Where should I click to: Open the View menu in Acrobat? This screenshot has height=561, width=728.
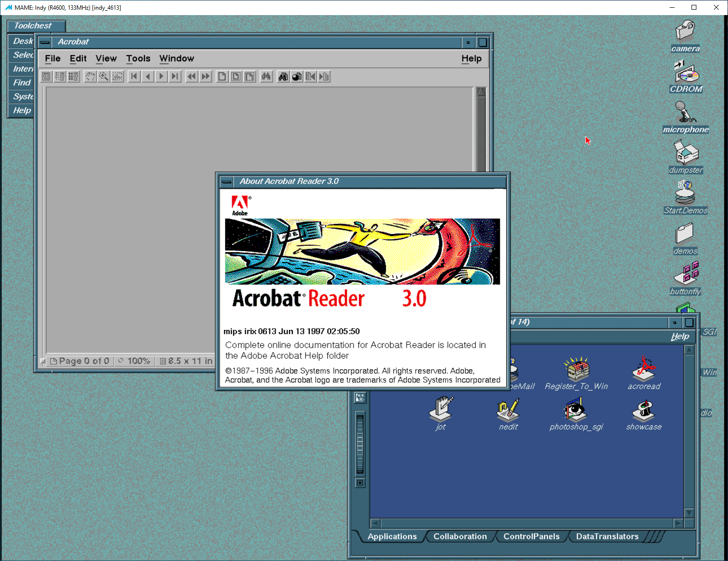click(106, 58)
